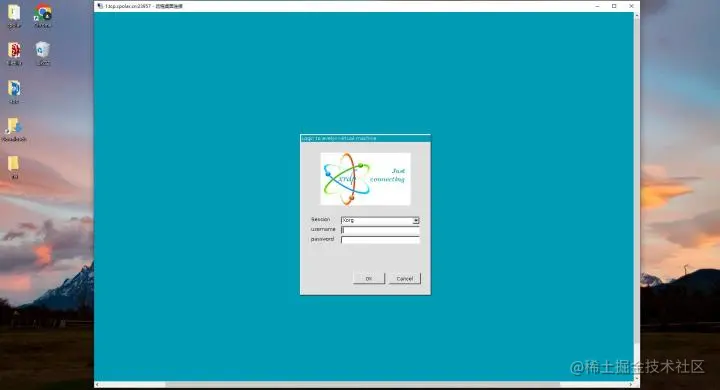This screenshot has width=720, height=390.
Task: Click the remote window vertical scrollbar thumb
Action: [x=636, y=181]
